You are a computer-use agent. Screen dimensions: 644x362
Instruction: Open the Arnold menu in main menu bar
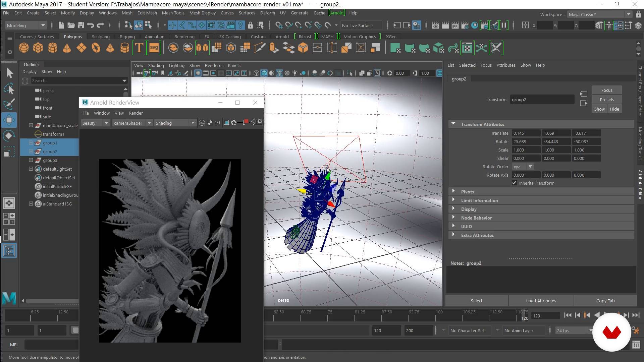336,13
